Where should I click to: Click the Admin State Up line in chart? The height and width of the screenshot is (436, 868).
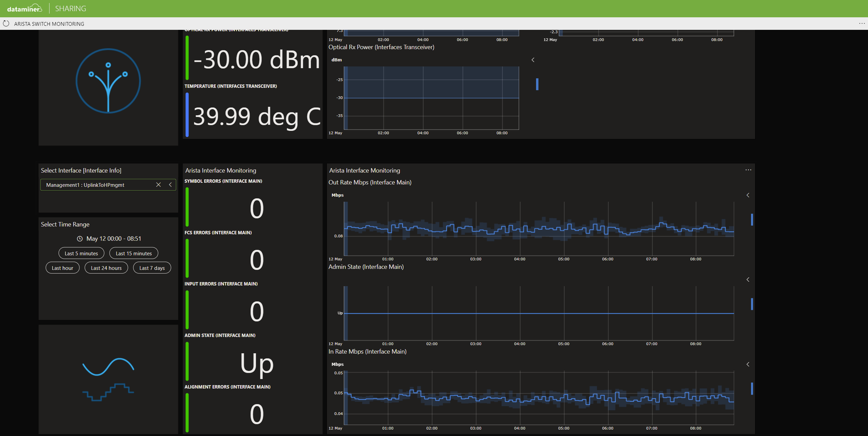tap(539, 313)
